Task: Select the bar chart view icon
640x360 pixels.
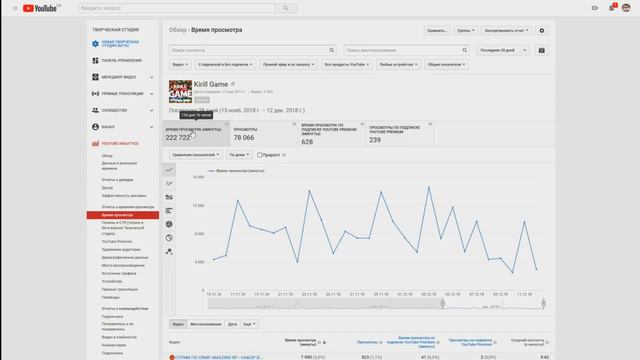Action: tap(169, 211)
